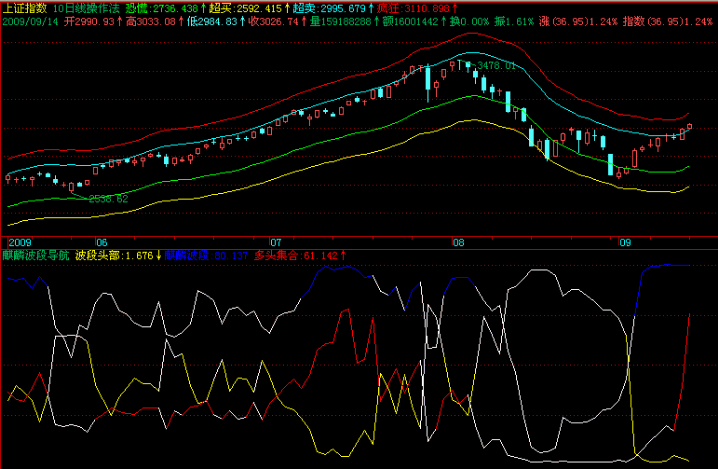Click the open price 开2990.93
718x469 pixels.
[x=92, y=22]
